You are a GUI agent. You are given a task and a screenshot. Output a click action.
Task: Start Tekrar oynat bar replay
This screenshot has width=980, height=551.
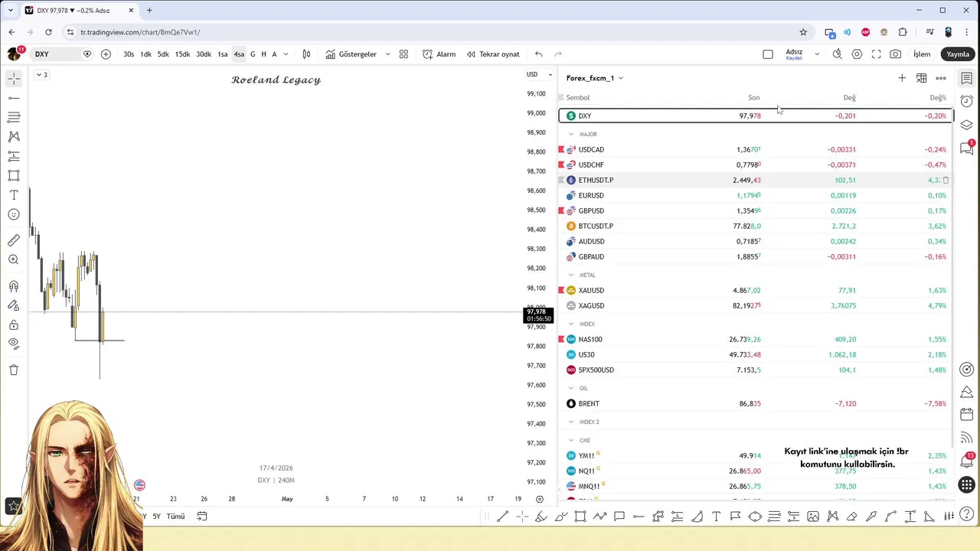pyautogui.click(x=492, y=54)
